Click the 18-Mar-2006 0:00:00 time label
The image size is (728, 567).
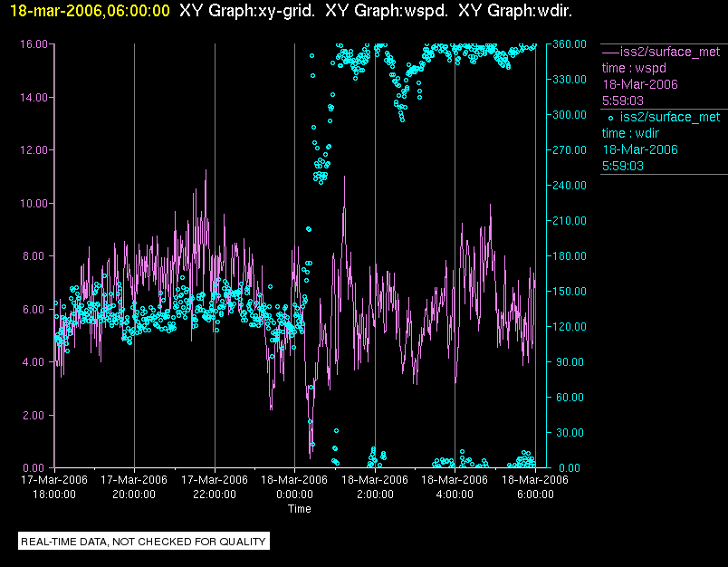[x=294, y=486]
